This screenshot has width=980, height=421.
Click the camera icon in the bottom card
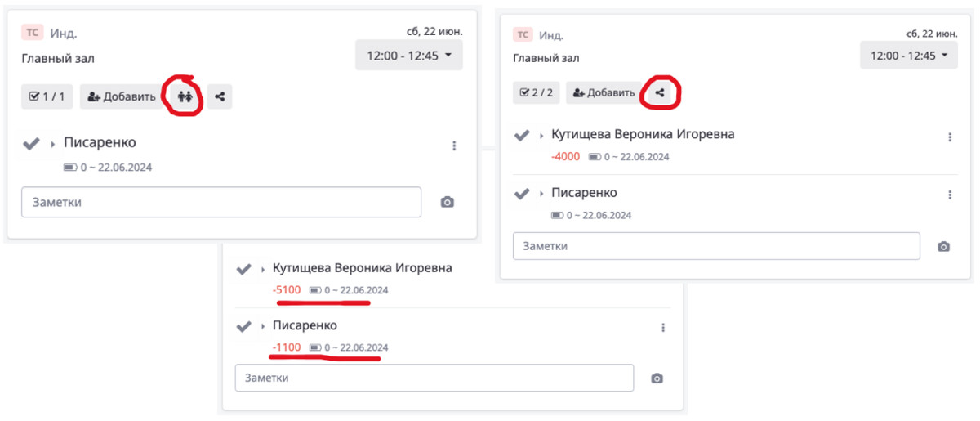pos(657,378)
